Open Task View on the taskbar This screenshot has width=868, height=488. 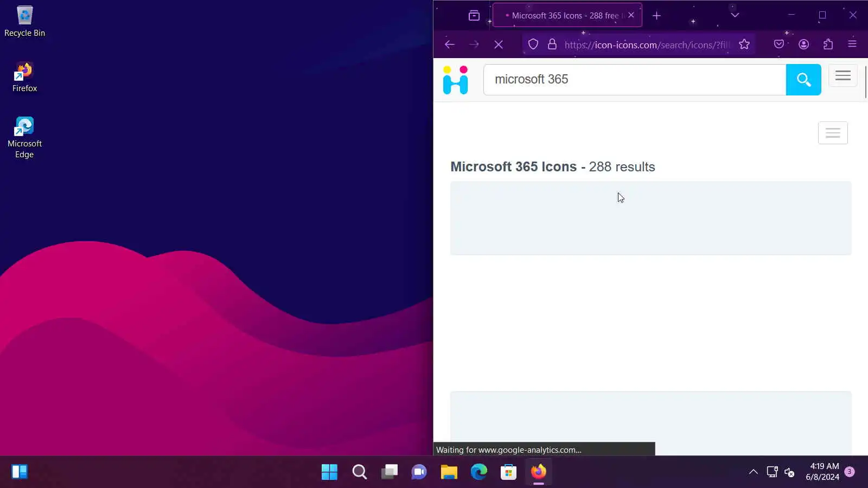click(389, 472)
